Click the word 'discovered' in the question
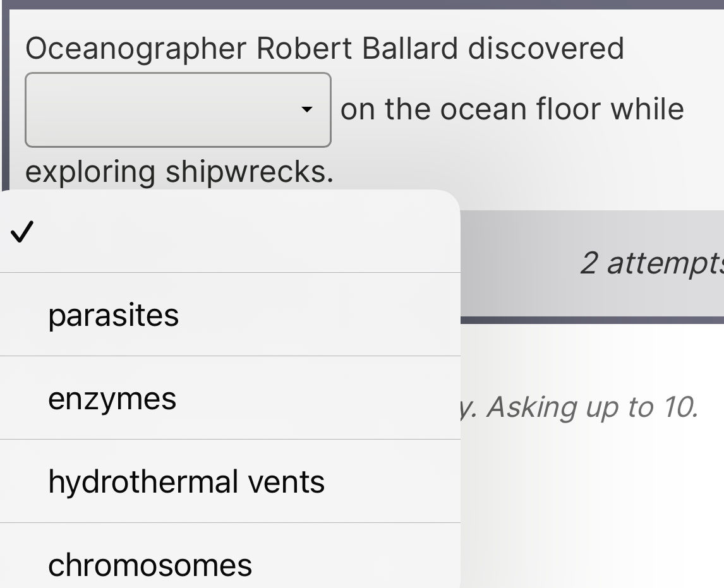Screen dimensions: 724x588 tap(546, 49)
